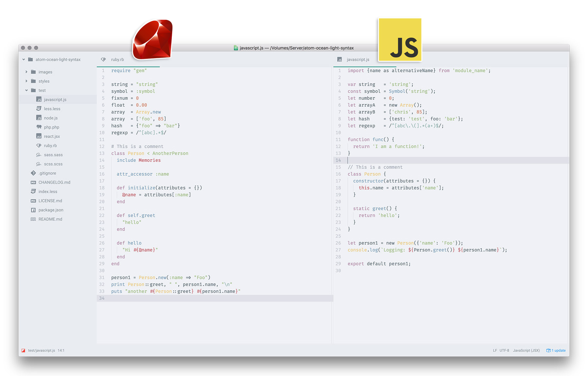Click the test folder icon
Image resolution: width=588 pixels, height=376 pixels.
[33, 90]
